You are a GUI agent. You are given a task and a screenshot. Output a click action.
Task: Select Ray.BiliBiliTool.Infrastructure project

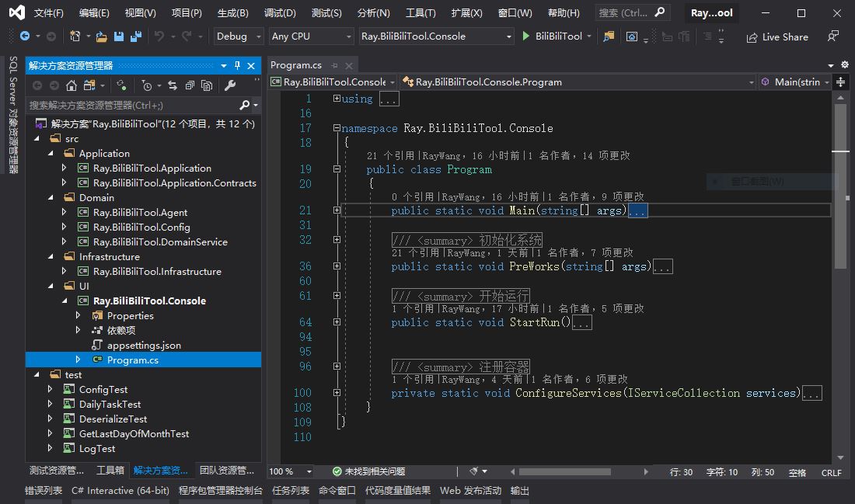point(157,271)
